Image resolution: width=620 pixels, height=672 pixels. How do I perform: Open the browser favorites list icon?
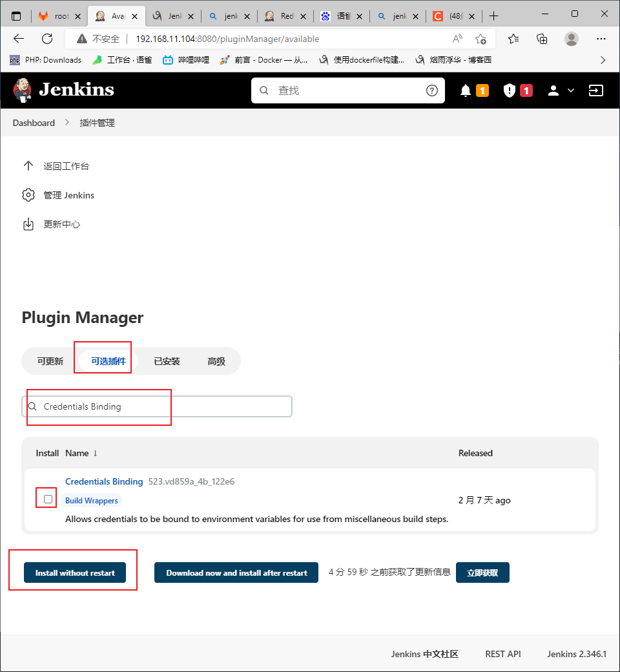513,39
